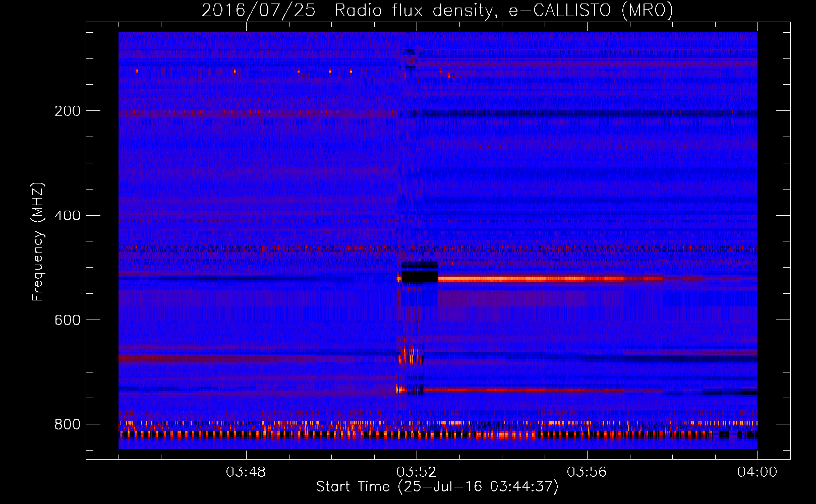This screenshot has height=504, width=816.
Task: Click the 03:56 time tick label
Action: tap(587, 472)
